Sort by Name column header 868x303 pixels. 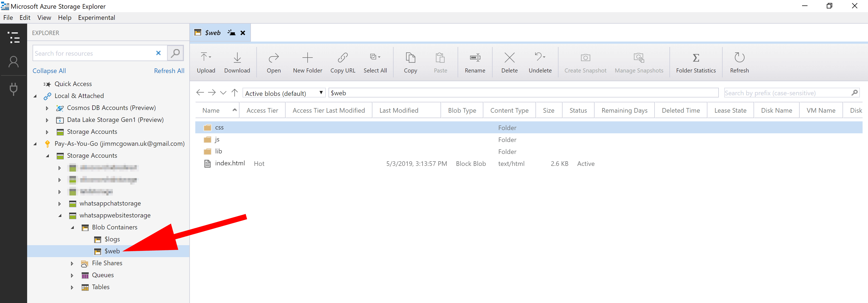217,110
